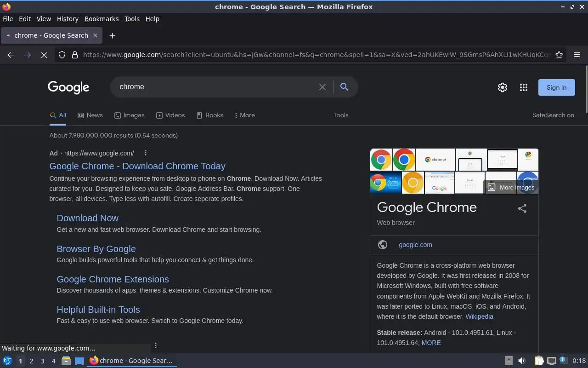The height and width of the screenshot is (368, 588).
Task: Launch the file manager from the taskbar
Action: tap(66, 361)
